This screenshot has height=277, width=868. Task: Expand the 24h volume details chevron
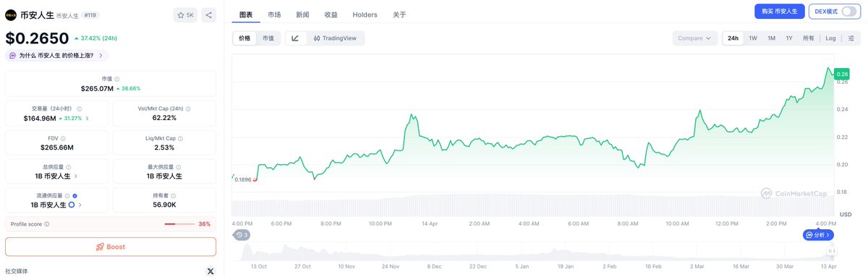pyautogui.click(x=88, y=118)
